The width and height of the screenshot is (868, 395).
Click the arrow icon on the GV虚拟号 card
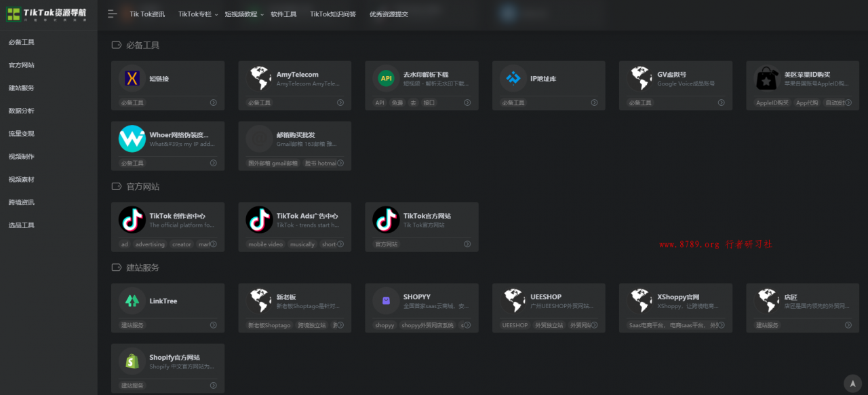point(721,102)
